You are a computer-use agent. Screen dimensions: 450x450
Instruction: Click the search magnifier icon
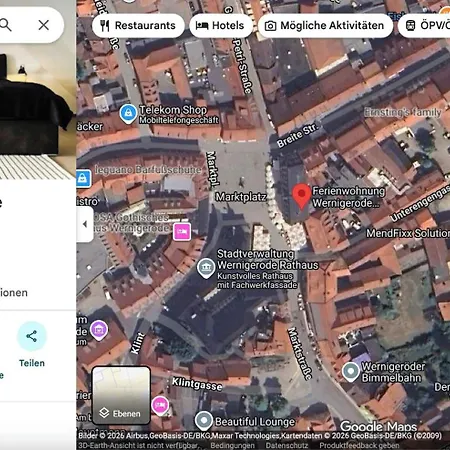(6, 25)
